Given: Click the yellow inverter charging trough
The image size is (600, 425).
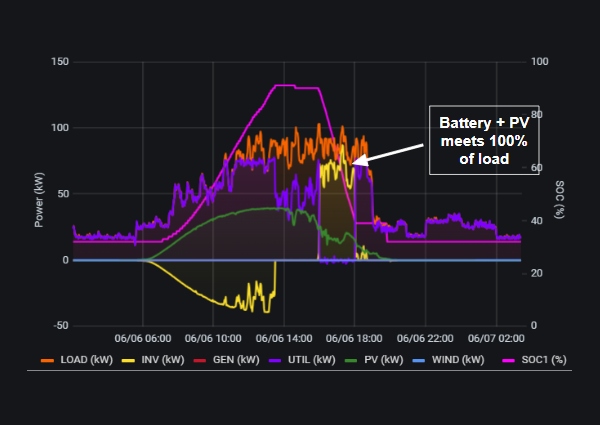Looking at the screenshot, I should pyautogui.click(x=267, y=311).
